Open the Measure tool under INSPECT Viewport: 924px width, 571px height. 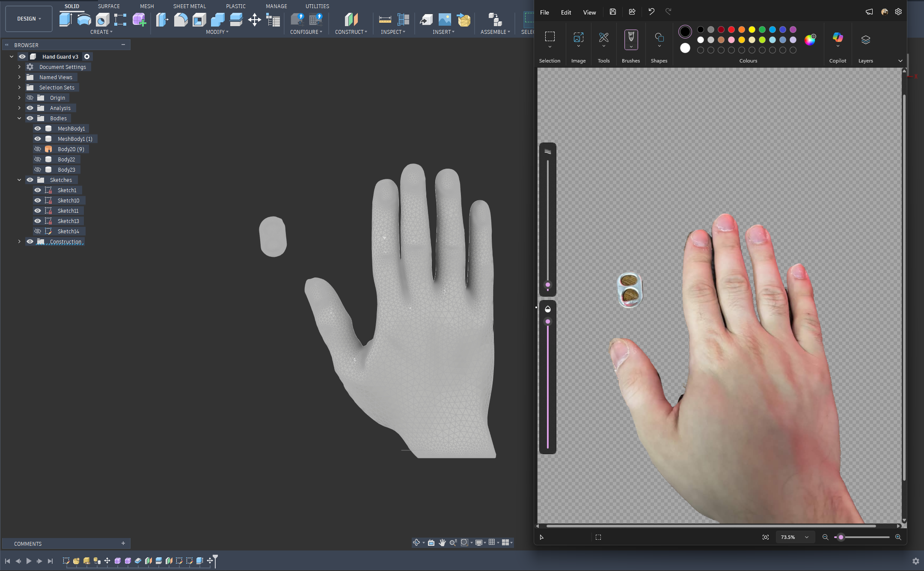click(385, 19)
